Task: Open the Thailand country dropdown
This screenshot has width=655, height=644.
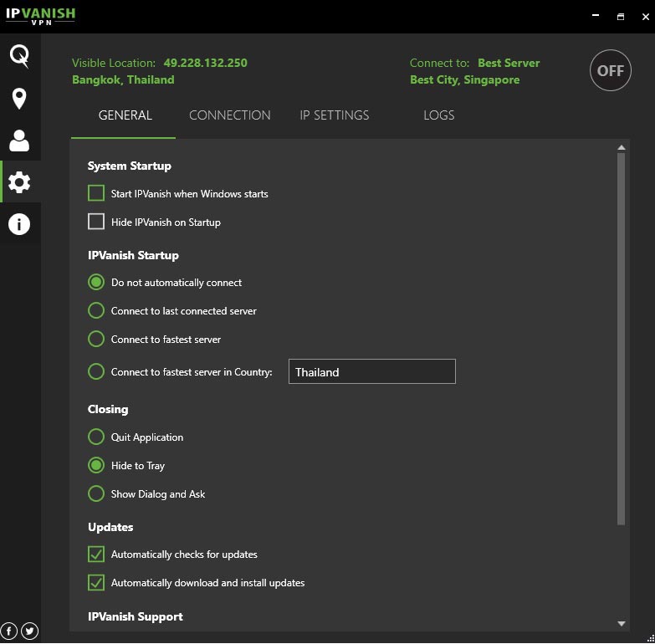Action: [x=371, y=371]
